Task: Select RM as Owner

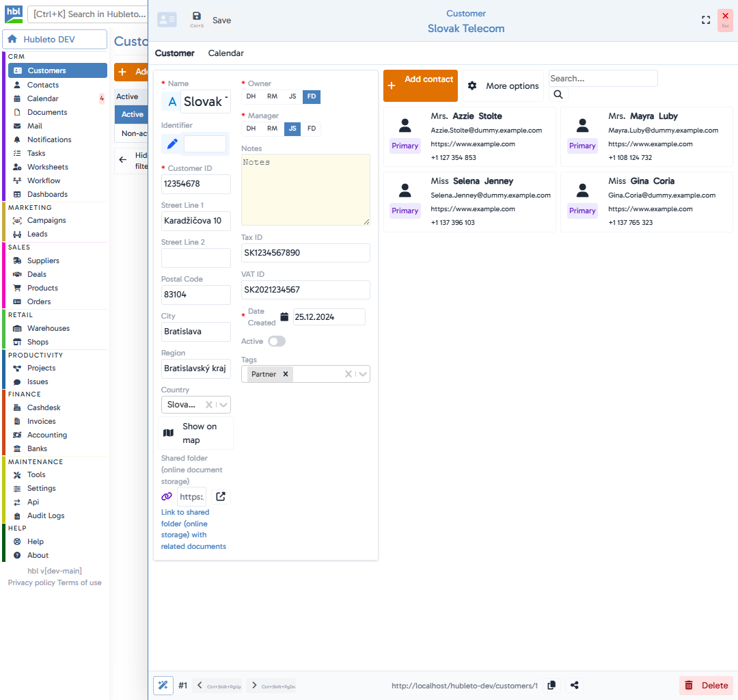Action: 272,96
